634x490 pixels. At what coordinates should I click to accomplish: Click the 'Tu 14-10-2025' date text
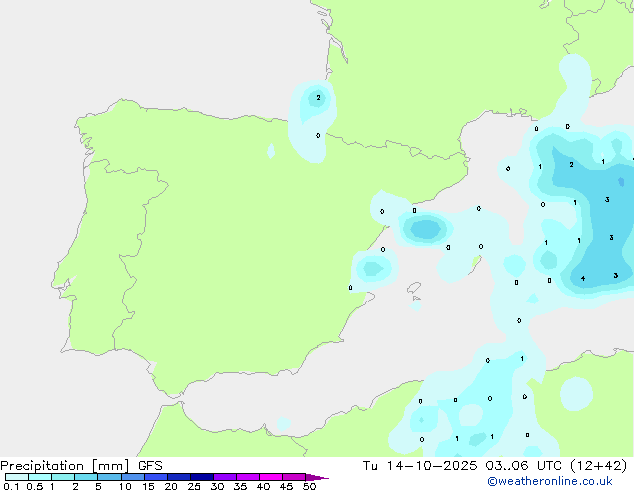[x=420, y=466]
